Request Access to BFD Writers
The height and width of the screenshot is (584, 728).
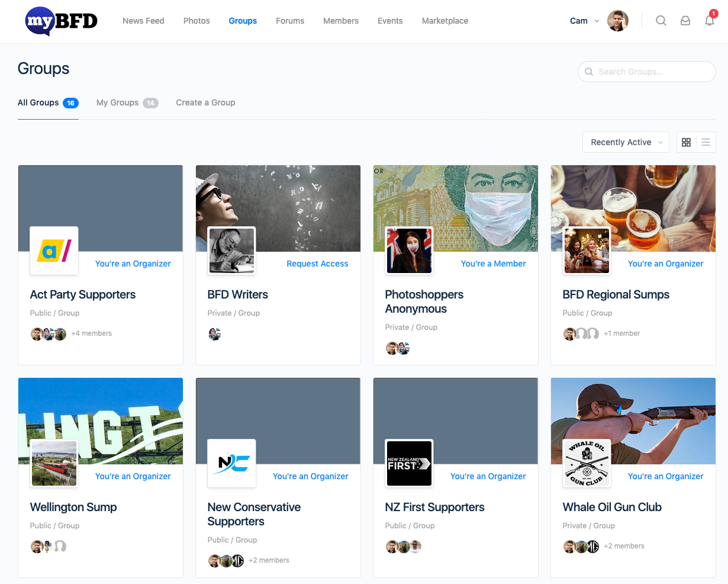point(317,264)
